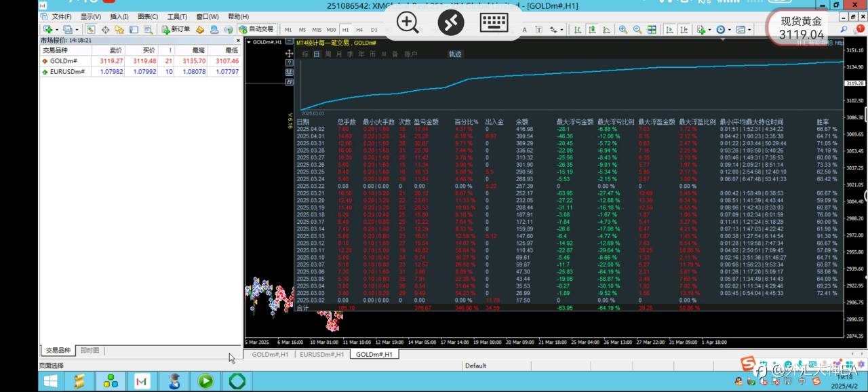Switch to the EURUSDm#,H1 chart tab

tap(322, 354)
